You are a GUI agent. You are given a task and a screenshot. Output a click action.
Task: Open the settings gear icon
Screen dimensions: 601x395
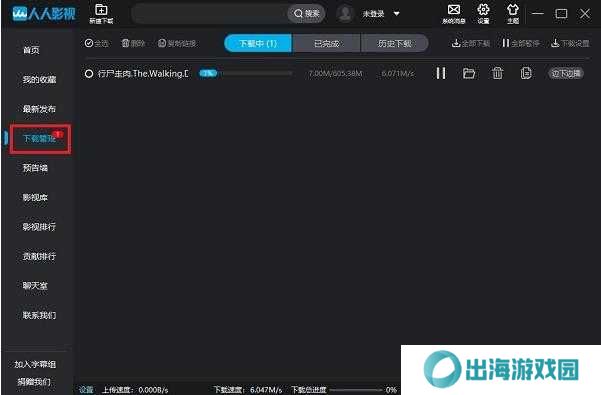coord(483,10)
